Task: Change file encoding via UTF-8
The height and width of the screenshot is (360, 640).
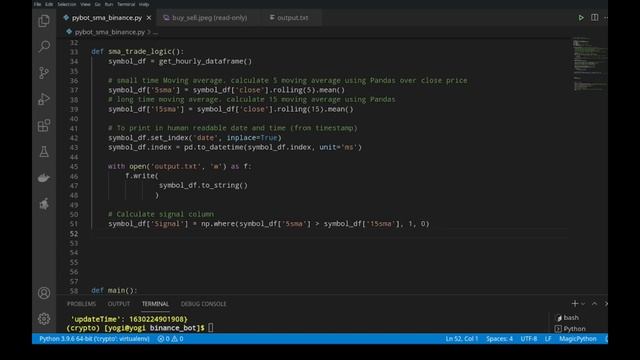Action: [x=529, y=339]
